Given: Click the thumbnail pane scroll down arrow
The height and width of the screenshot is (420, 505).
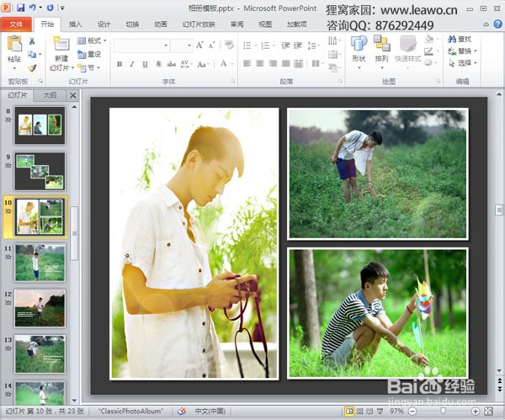Looking at the screenshot, I should coord(74,401).
